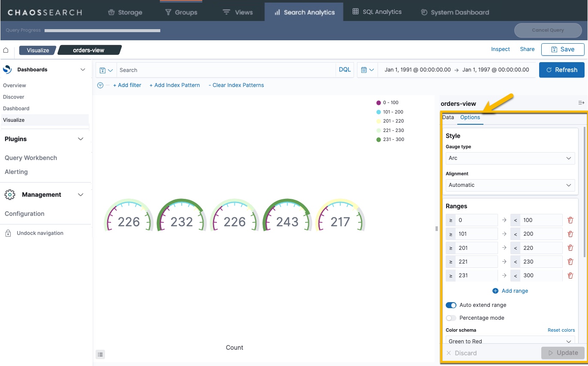
Task: Click the Search query input field
Action: pyautogui.click(x=226, y=70)
